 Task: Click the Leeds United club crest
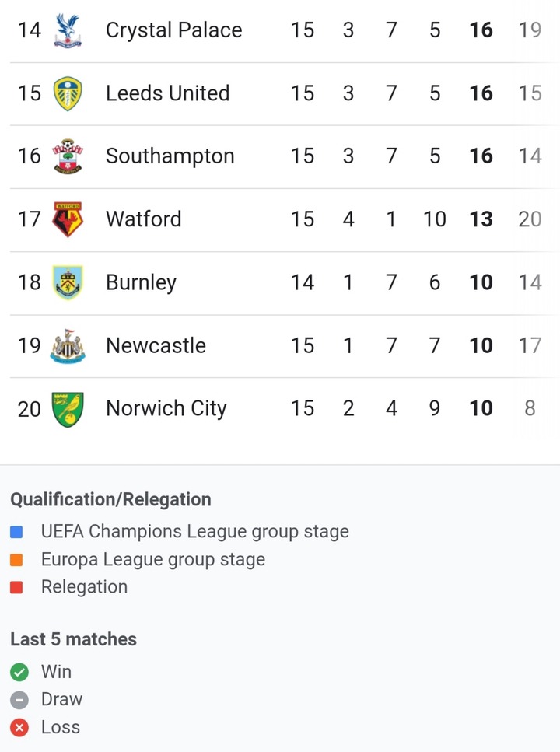click(68, 93)
